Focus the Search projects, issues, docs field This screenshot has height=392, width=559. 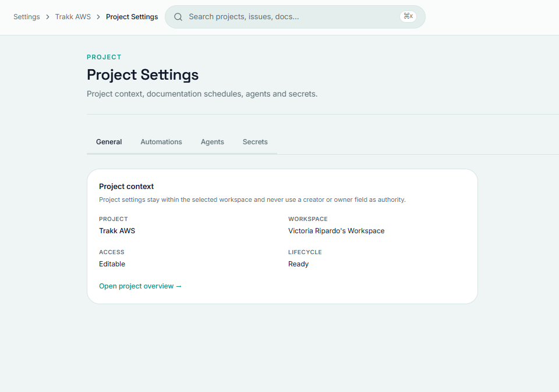295,17
